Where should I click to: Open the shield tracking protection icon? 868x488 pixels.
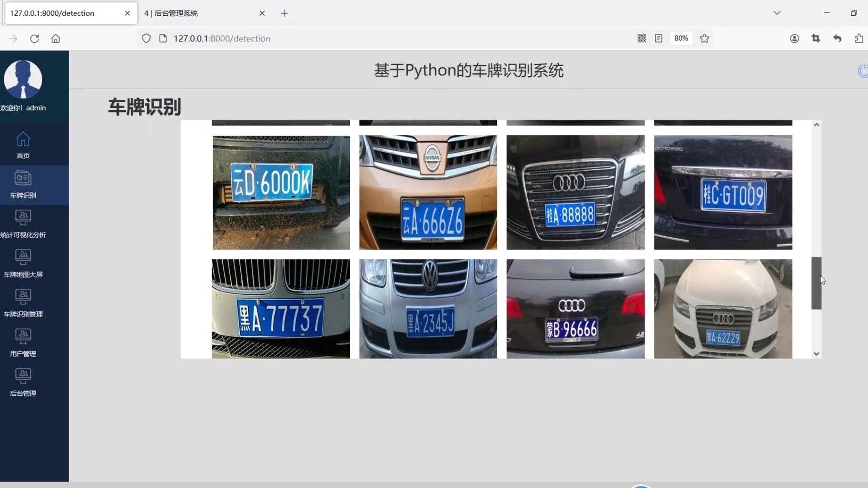pyautogui.click(x=146, y=39)
